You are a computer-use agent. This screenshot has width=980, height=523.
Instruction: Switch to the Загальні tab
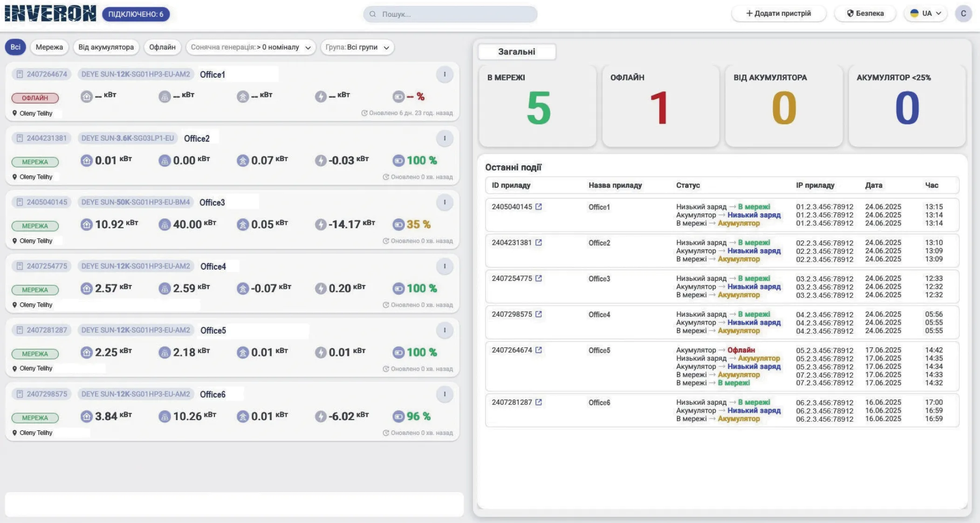(517, 52)
